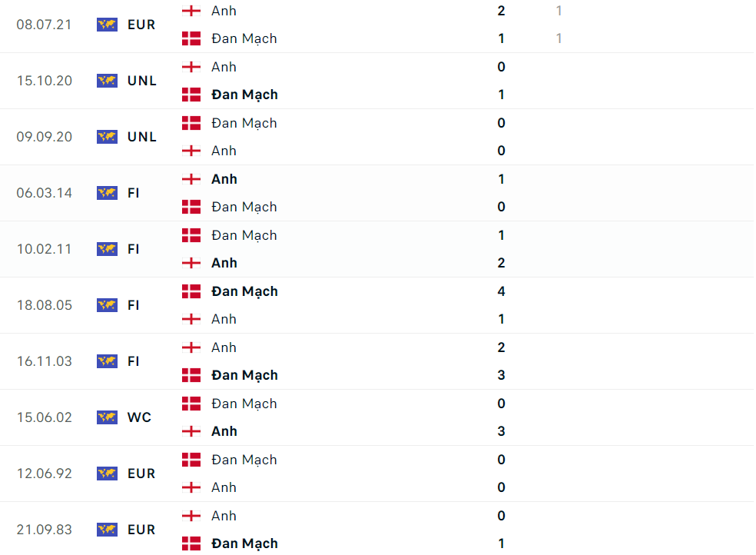Click the England flag in the 08.07.21 match
Viewport: 756px width, 555px height.
[191, 11]
